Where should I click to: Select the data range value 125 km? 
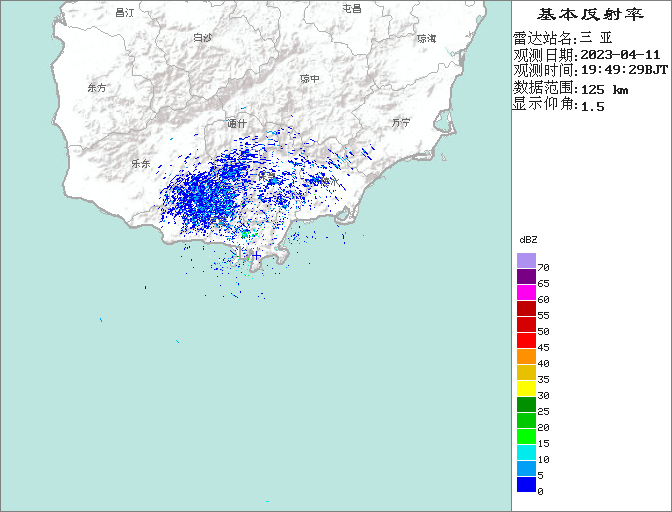click(604, 90)
